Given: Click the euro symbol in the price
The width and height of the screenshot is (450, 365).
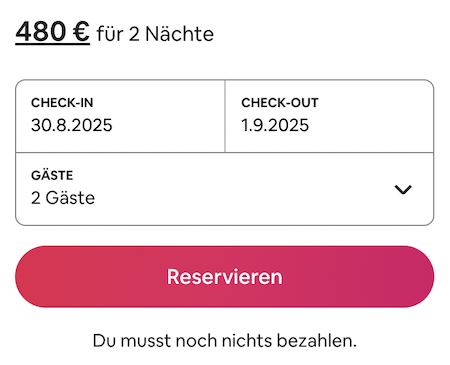Looking at the screenshot, I should [x=81, y=31].
